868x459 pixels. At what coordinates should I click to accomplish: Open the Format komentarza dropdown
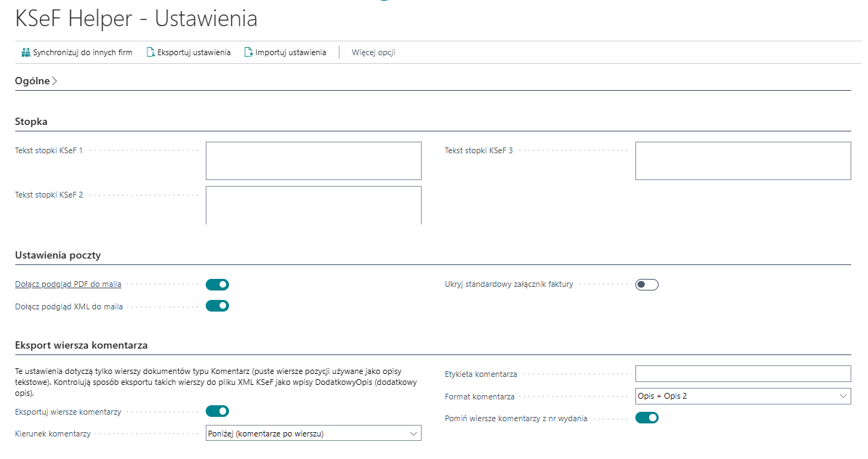click(743, 396)
